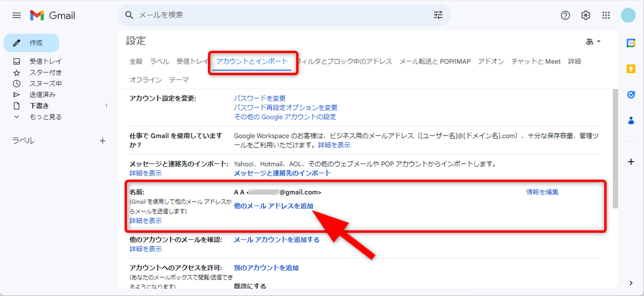Open Google Calendar in side panel
Screen dimensions: 644x296
tap(631, 43)
